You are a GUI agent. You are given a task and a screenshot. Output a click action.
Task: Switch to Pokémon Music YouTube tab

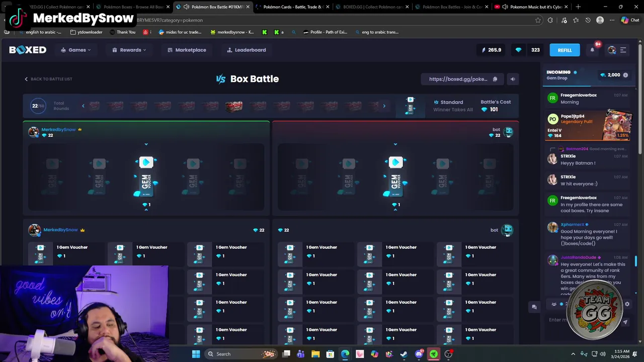click(531, 7)
